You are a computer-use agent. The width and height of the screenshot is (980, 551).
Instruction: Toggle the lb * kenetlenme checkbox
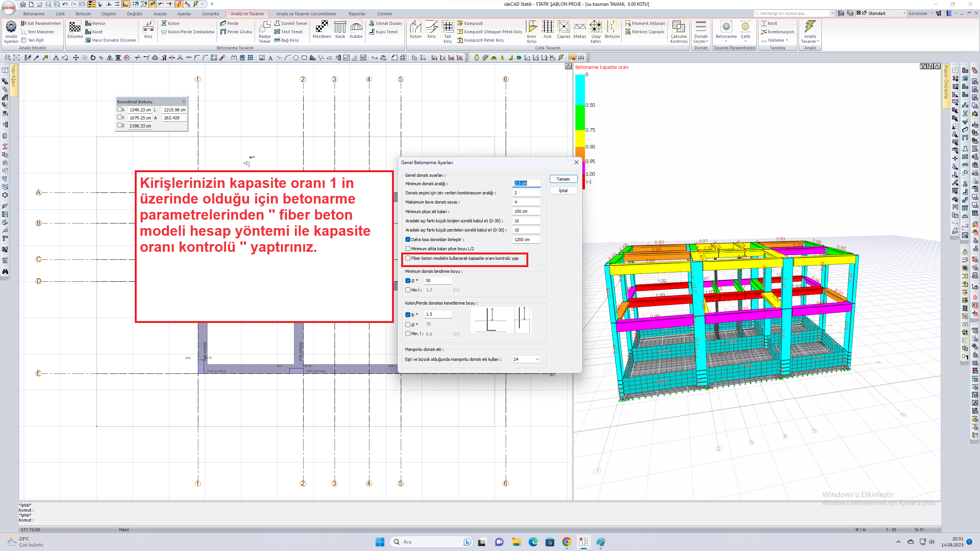pos(408,315)
